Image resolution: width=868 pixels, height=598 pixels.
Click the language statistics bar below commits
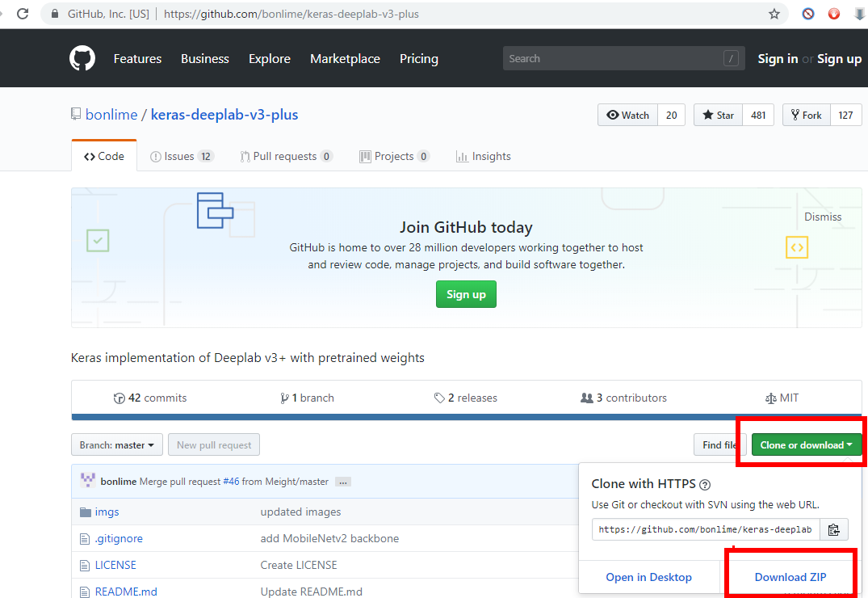click(x=466, y=417)
